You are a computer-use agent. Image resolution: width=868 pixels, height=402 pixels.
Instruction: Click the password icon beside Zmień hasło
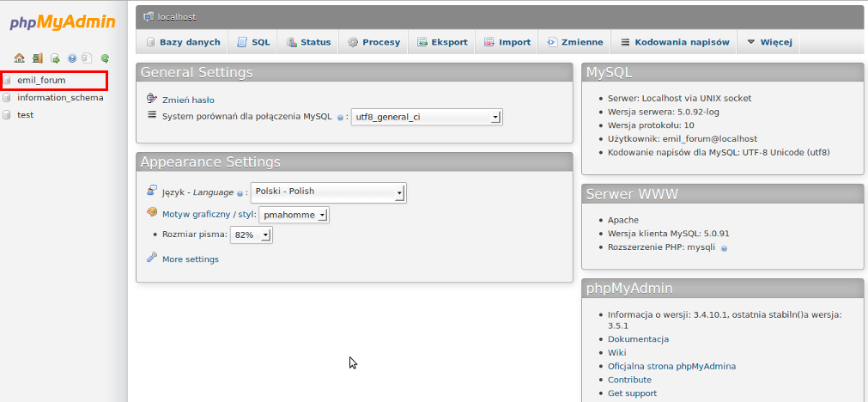[152, 99]
